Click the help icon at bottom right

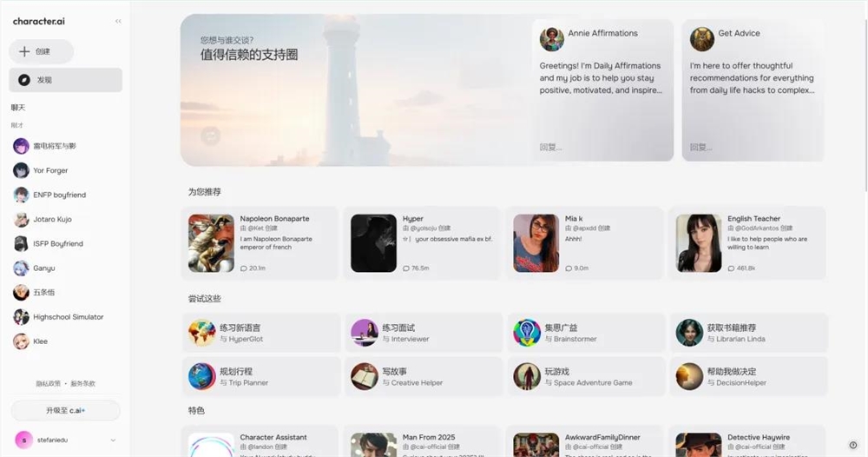point(853,445)
